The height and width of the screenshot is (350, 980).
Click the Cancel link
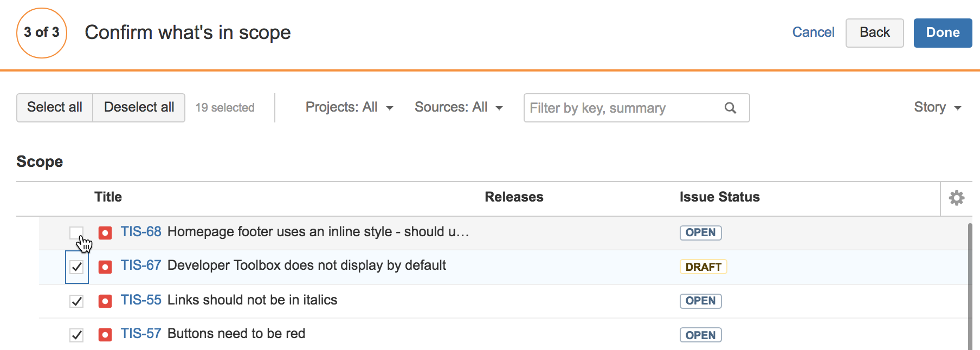pos(813,33)
